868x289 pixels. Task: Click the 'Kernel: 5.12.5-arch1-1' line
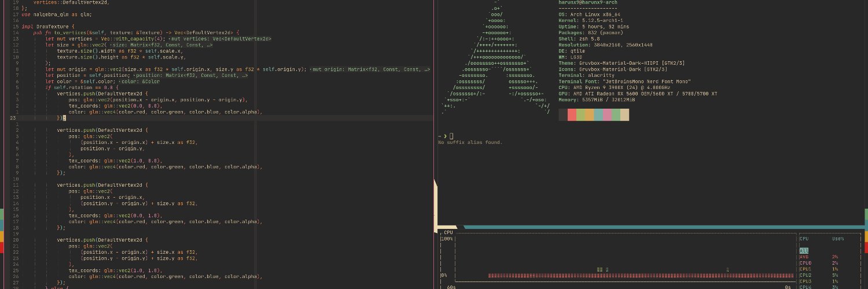point(590,20)
